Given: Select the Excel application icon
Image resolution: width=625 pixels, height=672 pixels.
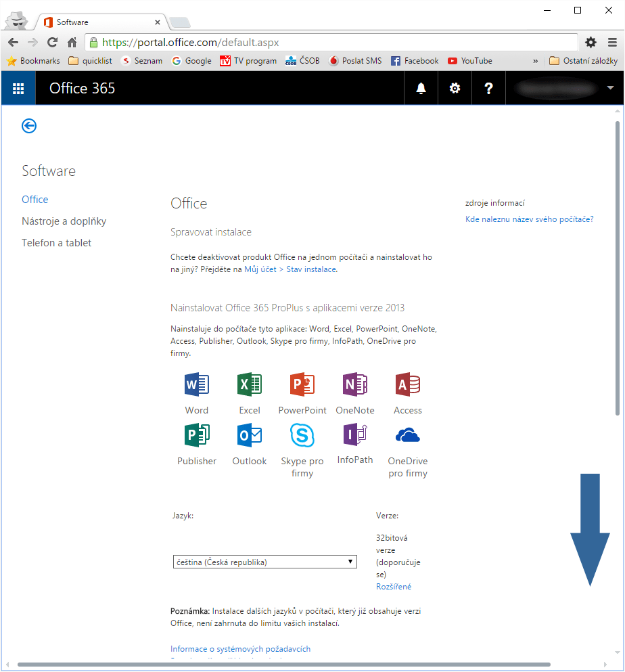Looking at the screenshot, I should (x=249, y=384).
